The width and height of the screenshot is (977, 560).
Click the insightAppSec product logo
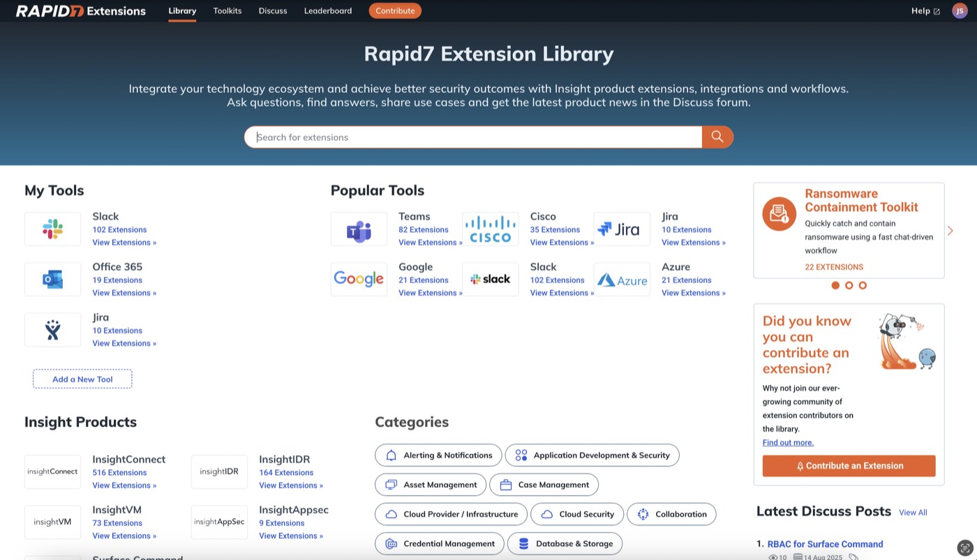click(x=219, y=522)
